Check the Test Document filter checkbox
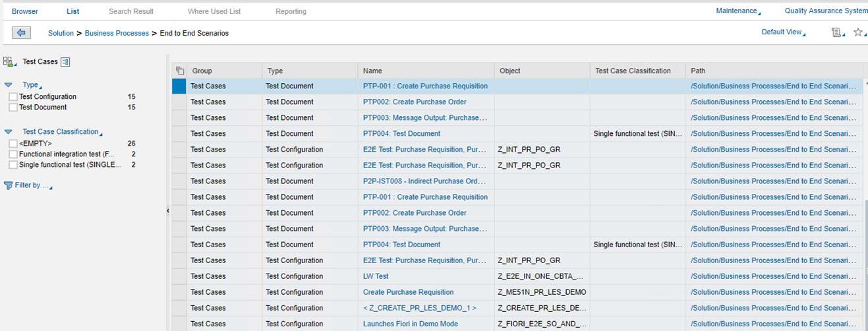This screenshot has width=868, height=331. pyautogui.click(x=13, y=107)
